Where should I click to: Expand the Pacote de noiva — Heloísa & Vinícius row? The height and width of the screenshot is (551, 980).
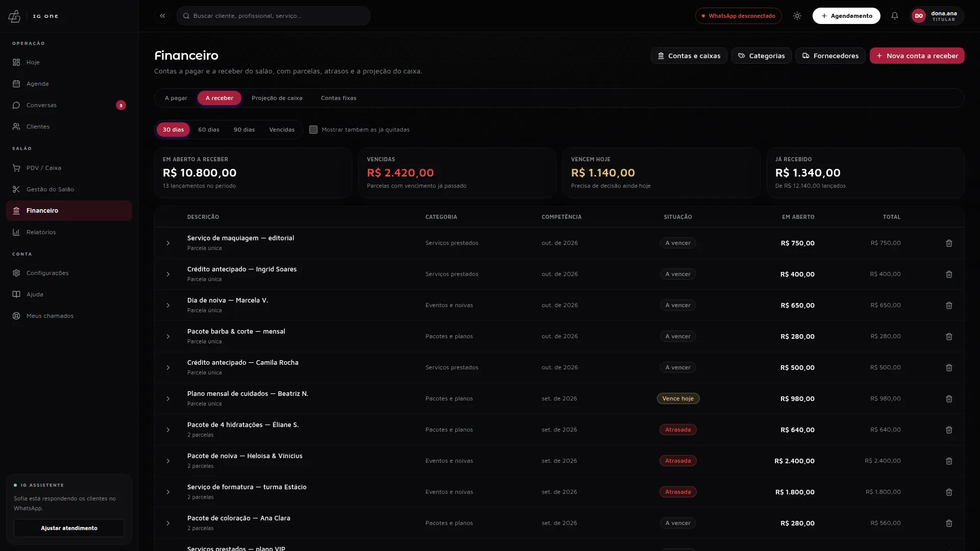168,461
